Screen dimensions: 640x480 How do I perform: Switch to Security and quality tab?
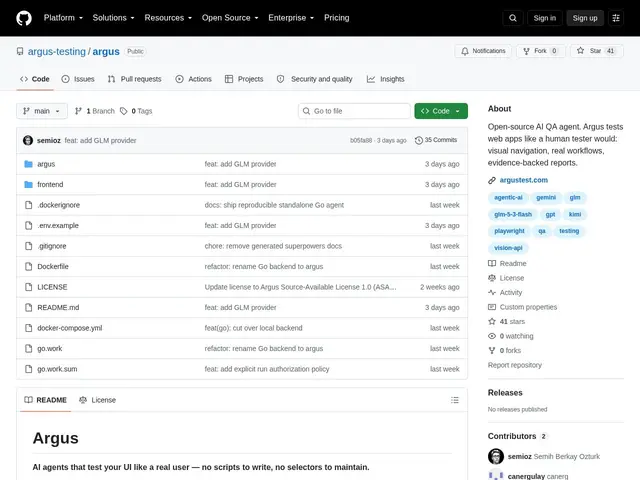click(315, 79)
